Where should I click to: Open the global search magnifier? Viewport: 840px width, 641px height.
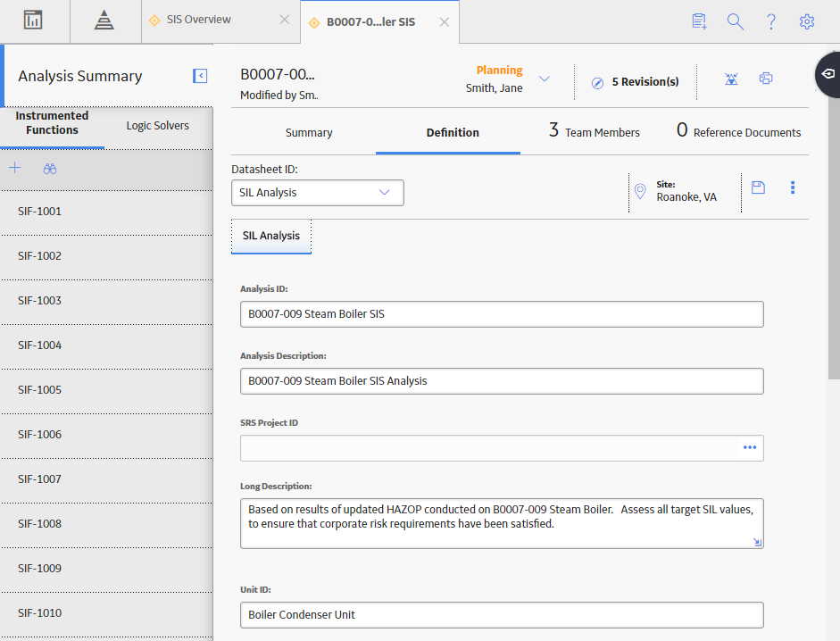735,21
